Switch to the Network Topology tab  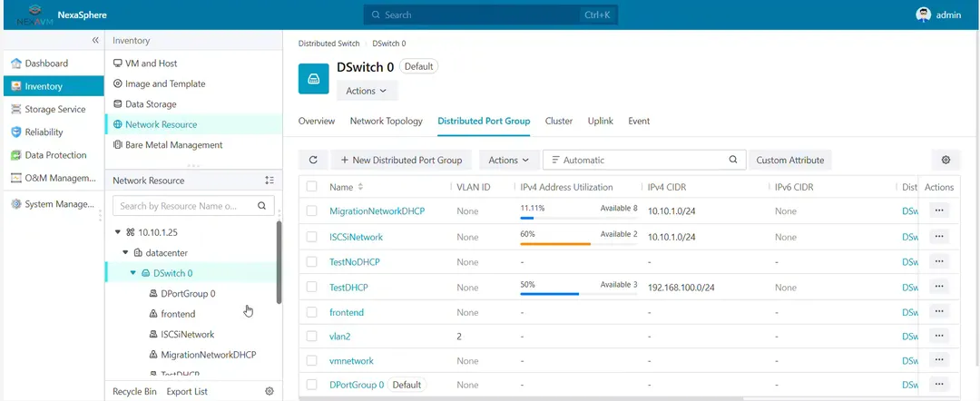tap(387, 122)
